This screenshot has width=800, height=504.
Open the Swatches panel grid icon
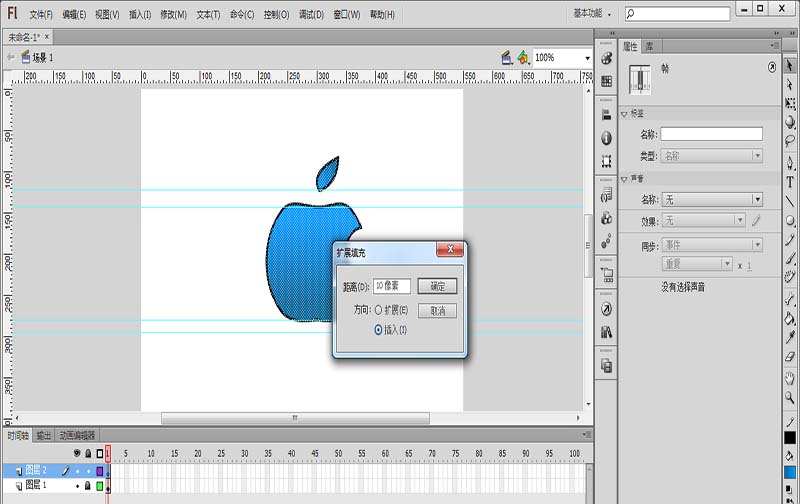(606, 81)
